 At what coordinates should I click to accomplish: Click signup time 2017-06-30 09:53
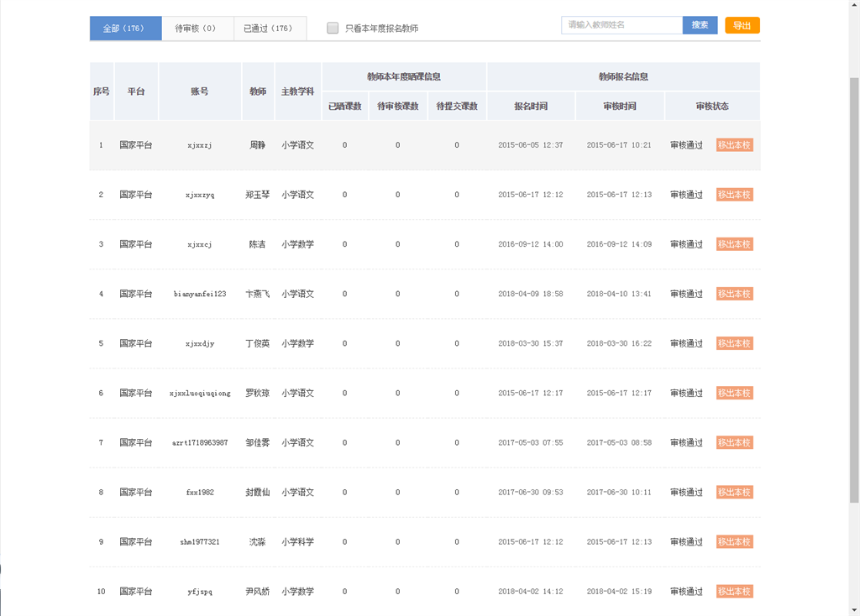tap(531, 492)
